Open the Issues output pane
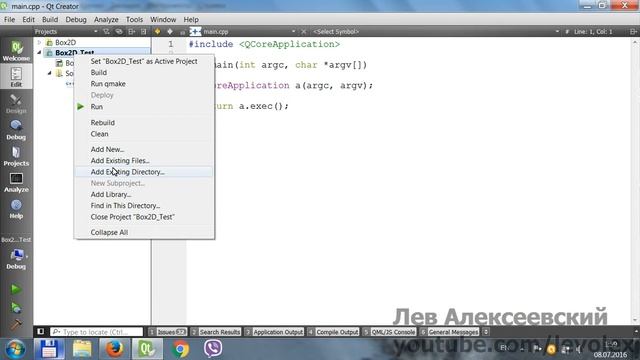640x360 pixels. (168, 332)
